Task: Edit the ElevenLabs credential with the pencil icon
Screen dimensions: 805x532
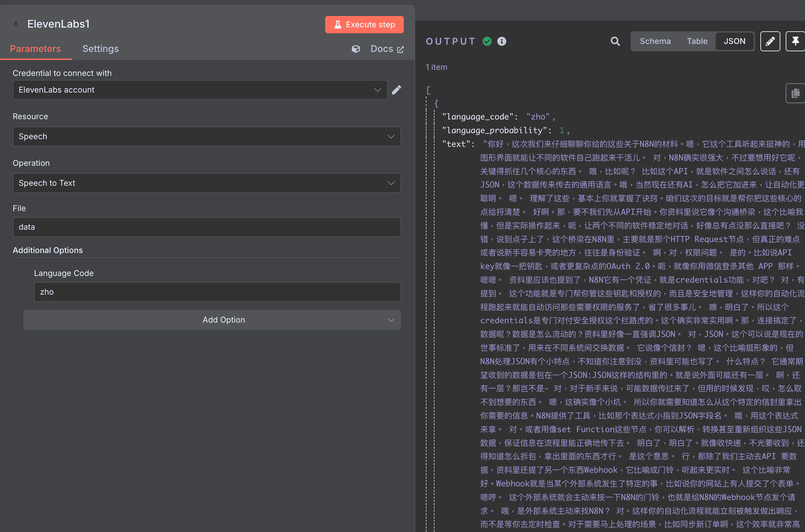Action: (397, 90)
